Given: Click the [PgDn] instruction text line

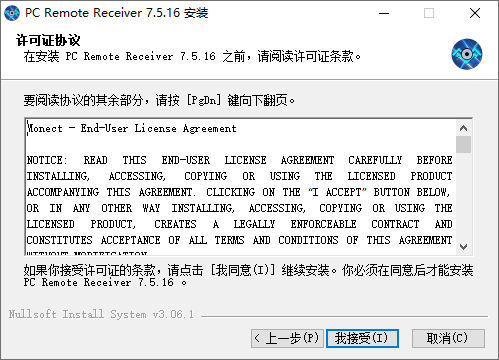Looking at the screenshot, I should [x=159, y=100].
